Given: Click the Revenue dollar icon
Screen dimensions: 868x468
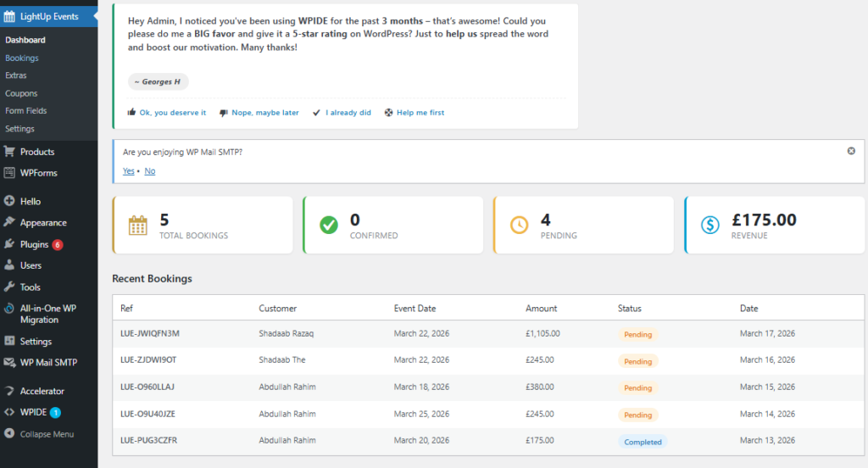Looking at the screenshot, I should [x=710, y=225].
